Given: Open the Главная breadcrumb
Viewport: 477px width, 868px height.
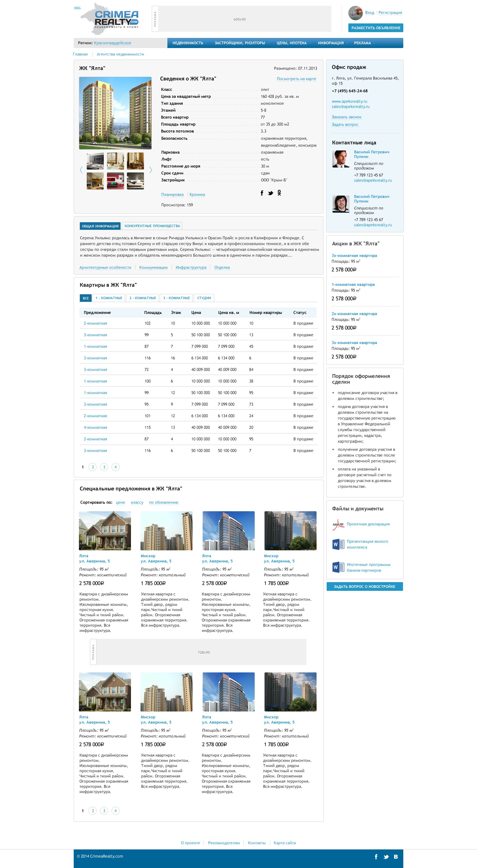Looking at the screenshot, I should point(80,54).
